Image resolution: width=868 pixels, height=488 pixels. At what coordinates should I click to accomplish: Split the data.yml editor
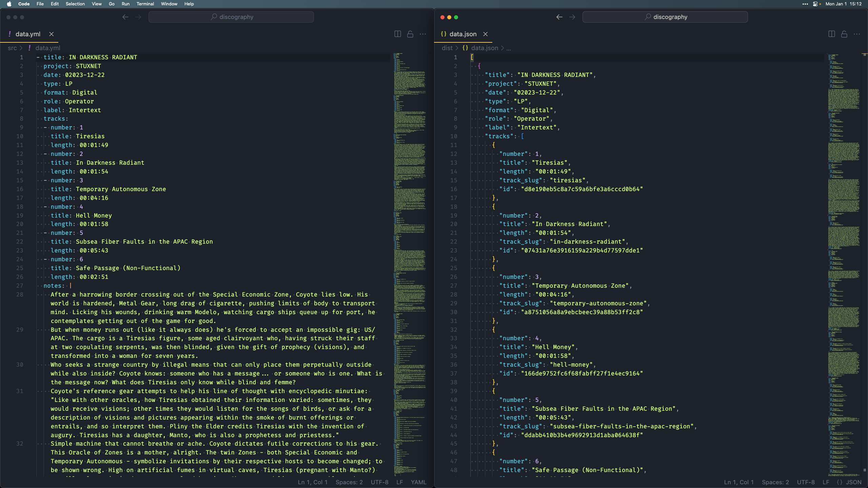[397, 34]
